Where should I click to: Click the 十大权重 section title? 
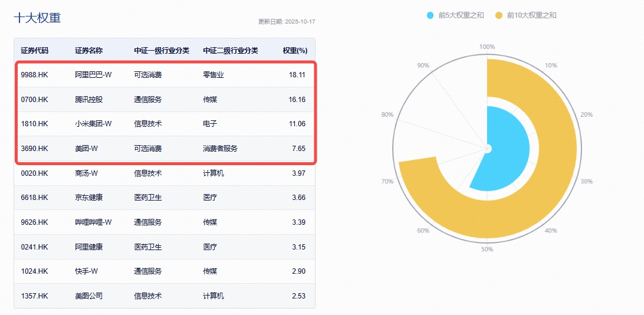click(37, 18)
